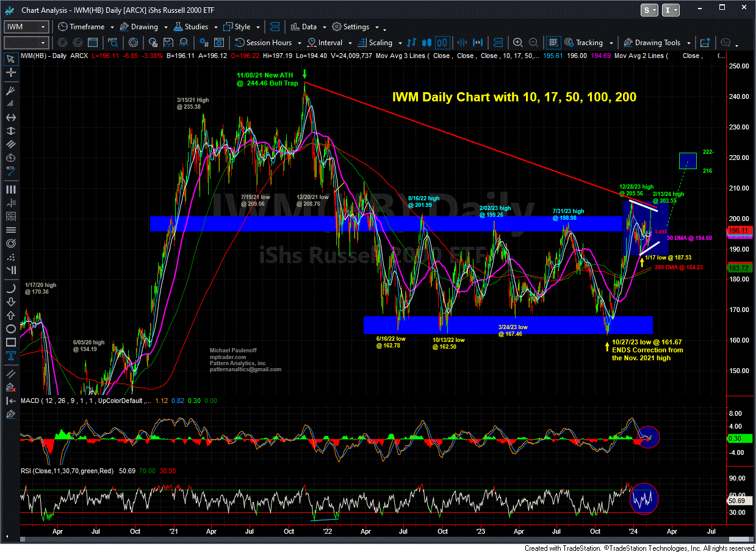The image size is (756, 552).
Task: Select the text annotation T tool
Action: [x=10, y=357]
